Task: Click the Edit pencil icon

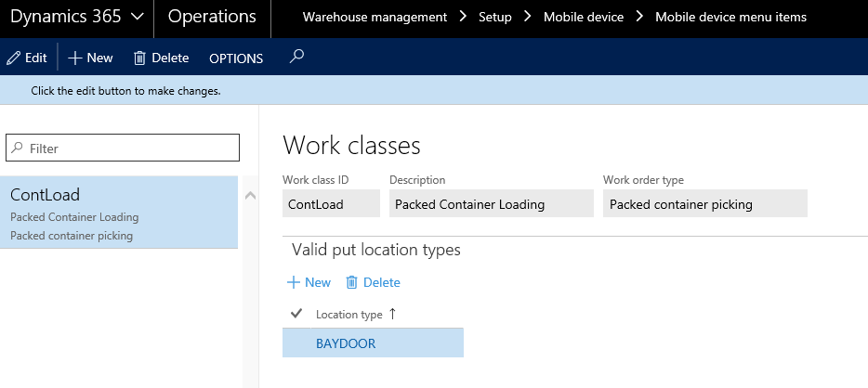Action: (x=13, y=58)
